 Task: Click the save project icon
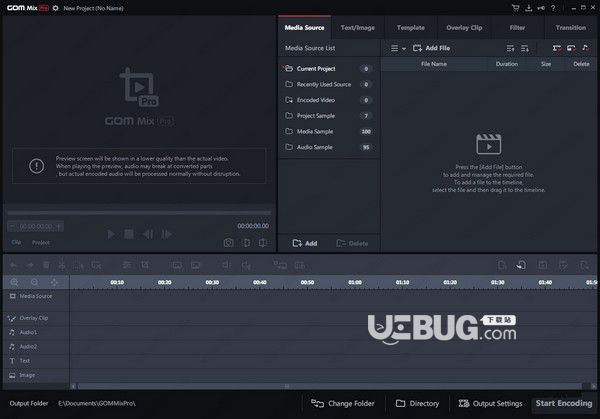(543, 265)
